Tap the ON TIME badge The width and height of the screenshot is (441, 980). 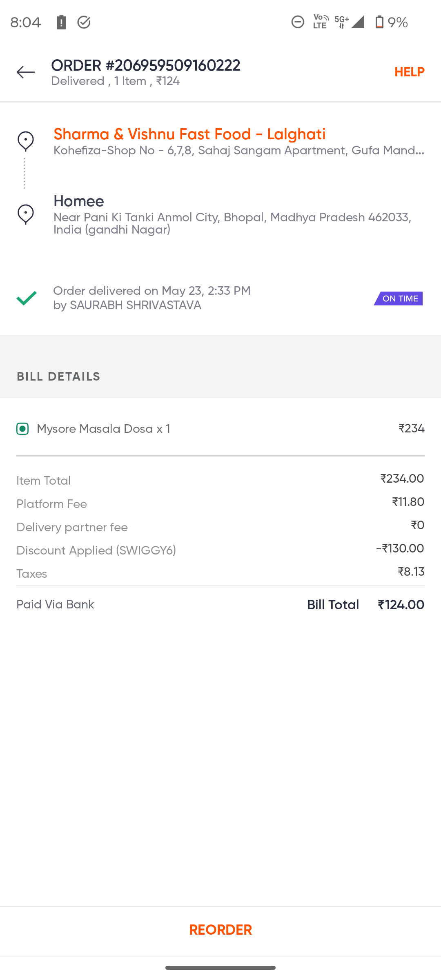point(399,298)
